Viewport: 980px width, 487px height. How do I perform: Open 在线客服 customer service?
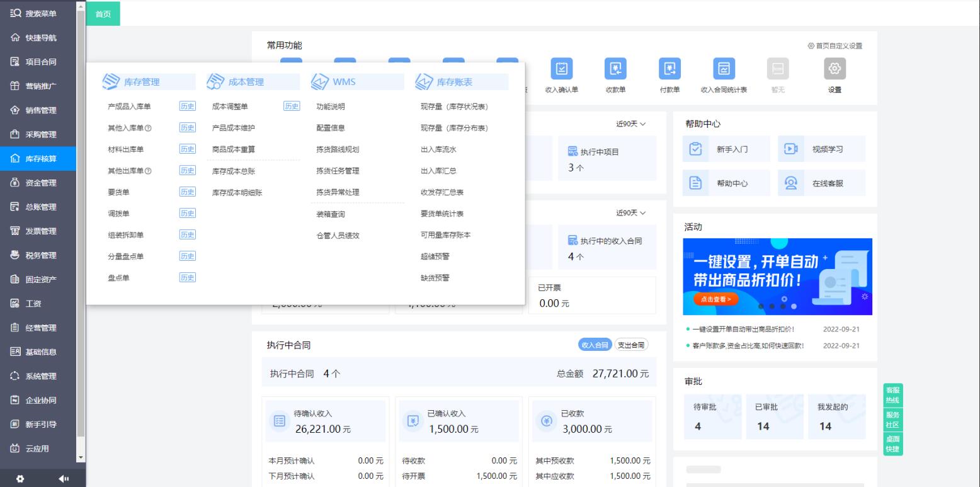point(821,183)
